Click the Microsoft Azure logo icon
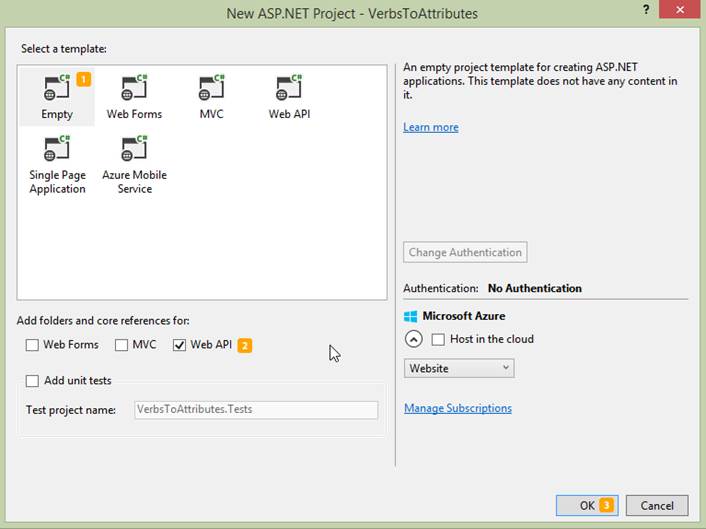Viewport: 706px width, 529px height. point(410,316)
